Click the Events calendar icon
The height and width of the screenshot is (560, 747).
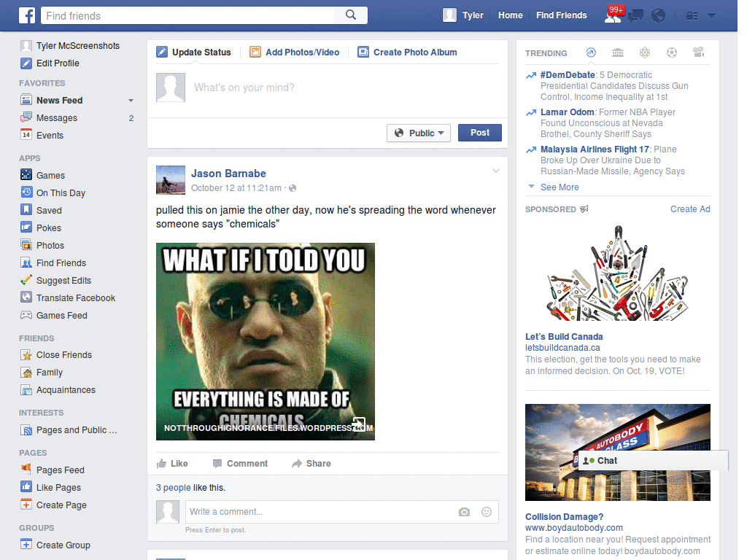pyautogui.click(x=26, y=135)
